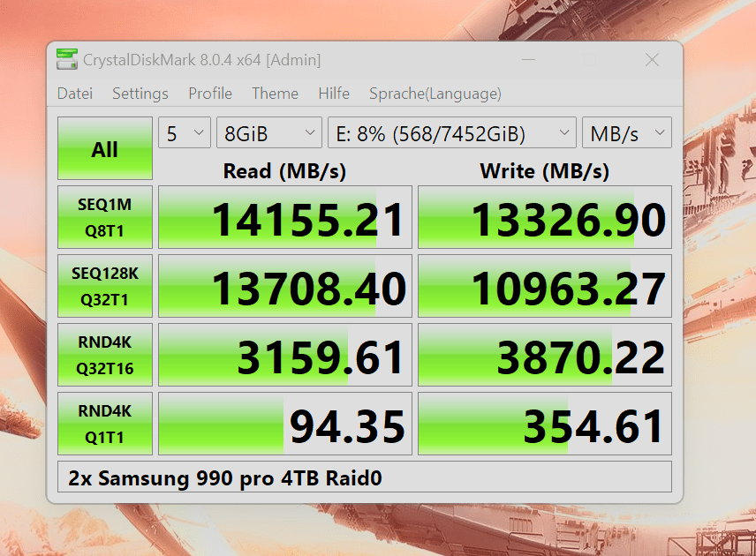756x556 pixels.
Task: Click the comment field with Samsung 990 pro text
Action: [x=365, y=477]
